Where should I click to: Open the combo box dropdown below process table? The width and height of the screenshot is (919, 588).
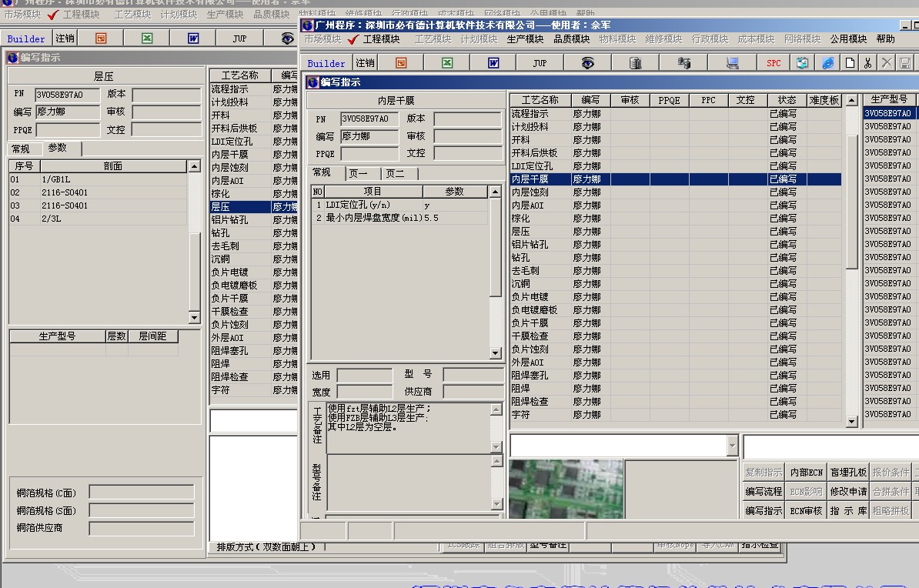point(732,446)
